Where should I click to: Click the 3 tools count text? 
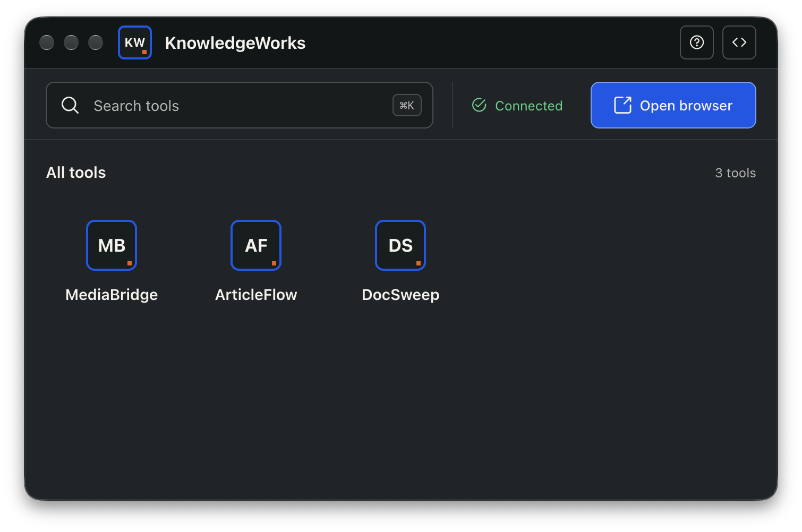pos(736,173)
